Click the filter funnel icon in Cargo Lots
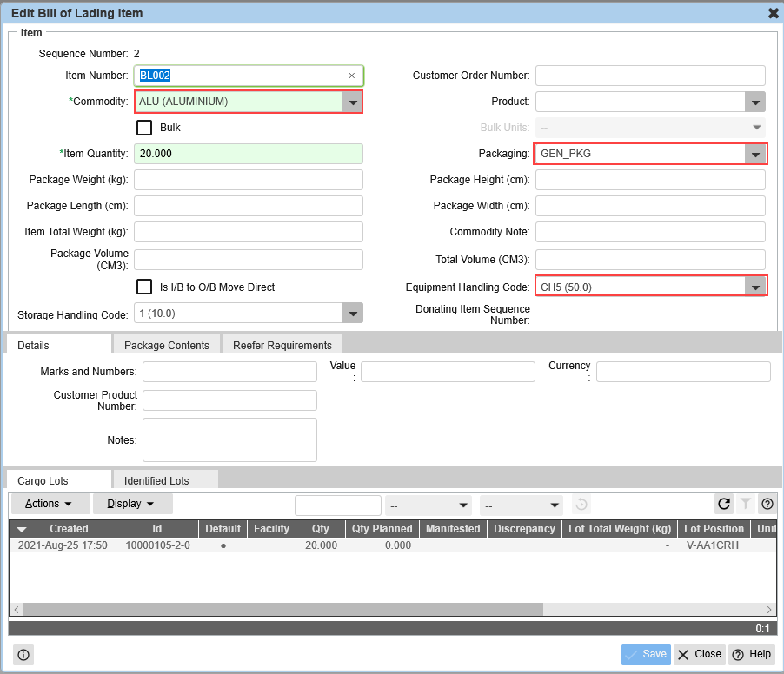This screenshot has height=674, width=784. coord(746,504)
